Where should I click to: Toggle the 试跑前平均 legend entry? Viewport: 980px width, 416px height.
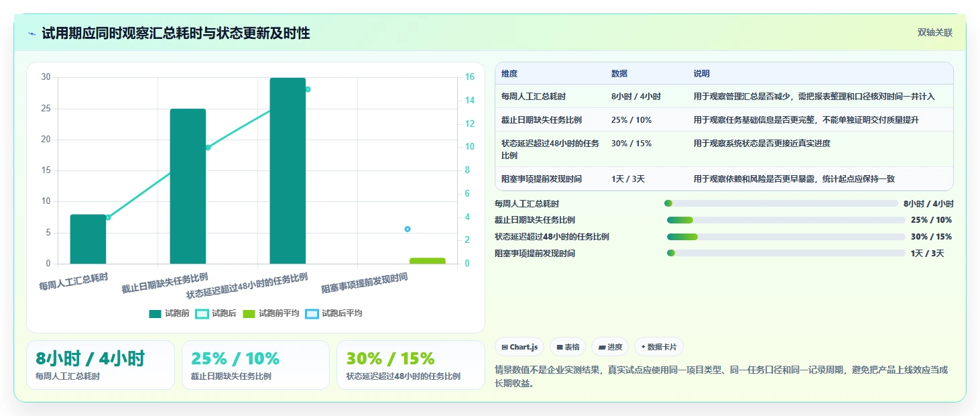(271, 313)
